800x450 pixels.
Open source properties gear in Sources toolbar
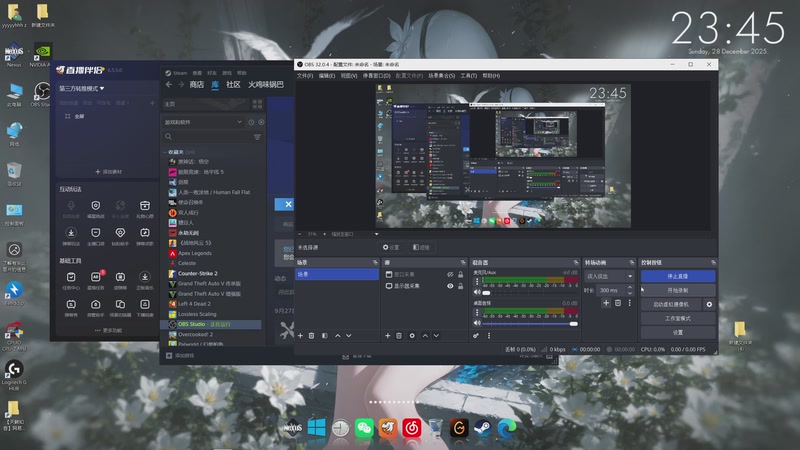[412, 336]
